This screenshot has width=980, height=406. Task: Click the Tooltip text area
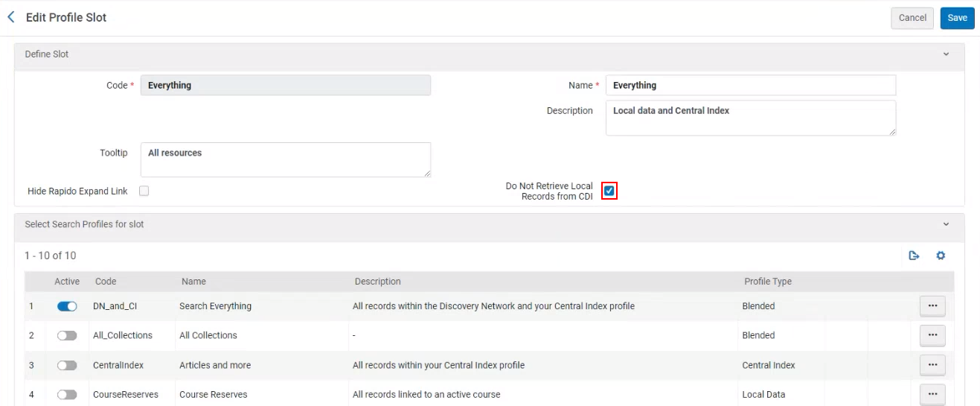coord(285,159)
